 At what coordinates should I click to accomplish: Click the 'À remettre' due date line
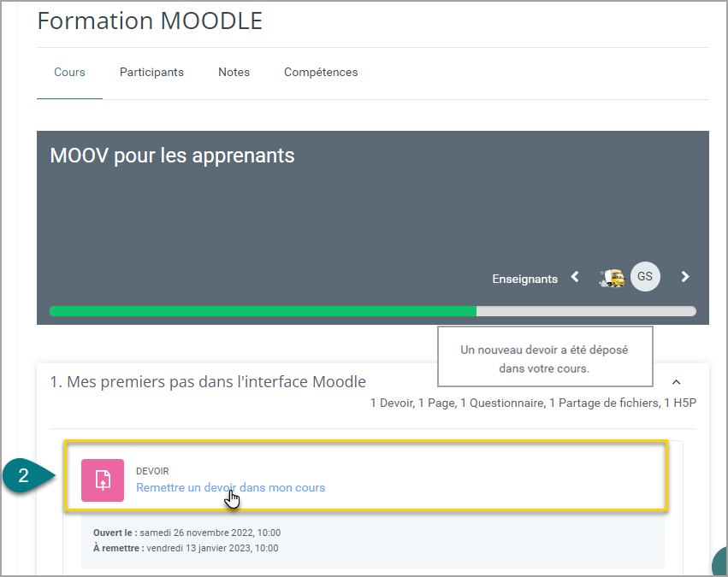tap(186, 548)
